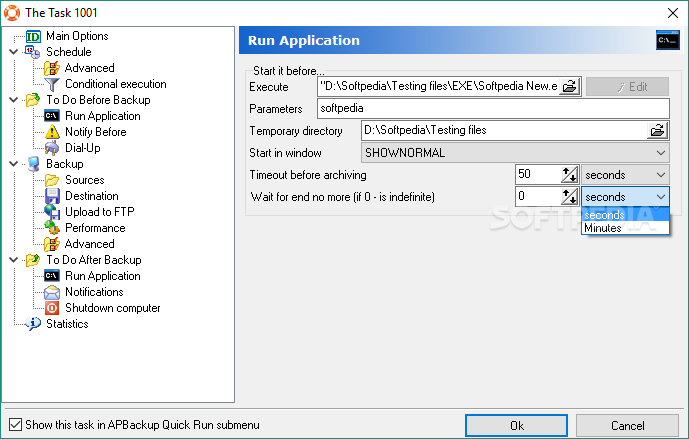The height and width of the screenshot is (439, 689).
Task: Click the disabled Edit button
Action: (x=627, y=87)
